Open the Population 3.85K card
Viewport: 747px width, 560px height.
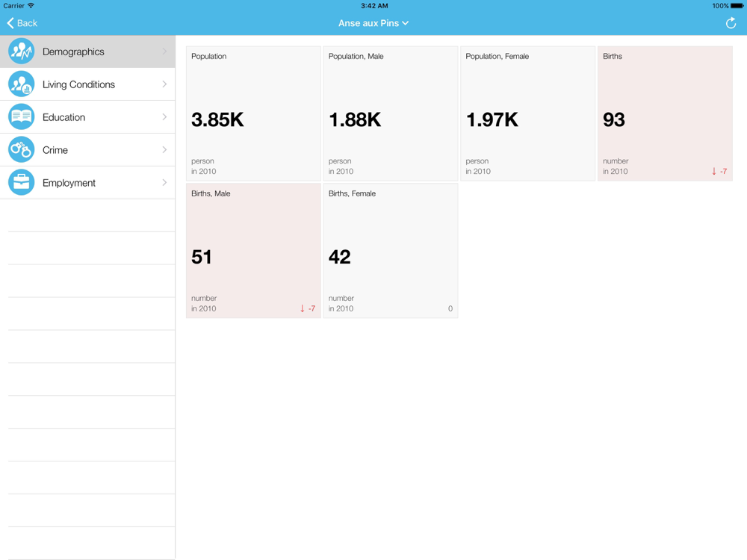[x=253, y=113]
